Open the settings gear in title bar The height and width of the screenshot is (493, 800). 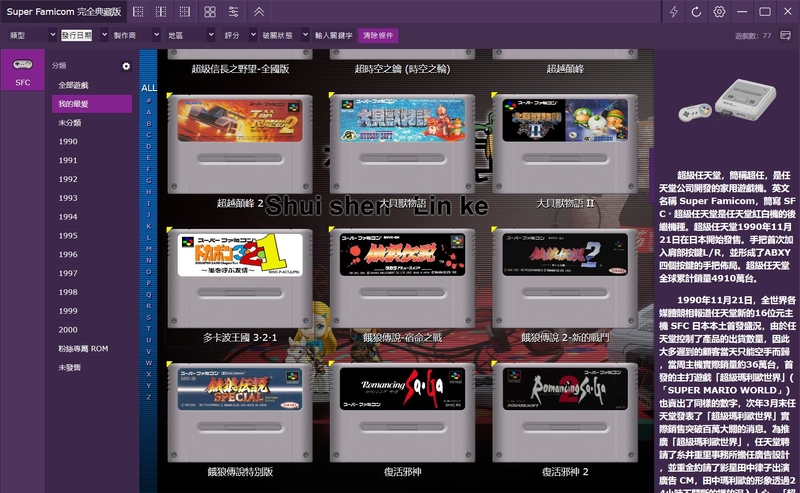point(719,12)
